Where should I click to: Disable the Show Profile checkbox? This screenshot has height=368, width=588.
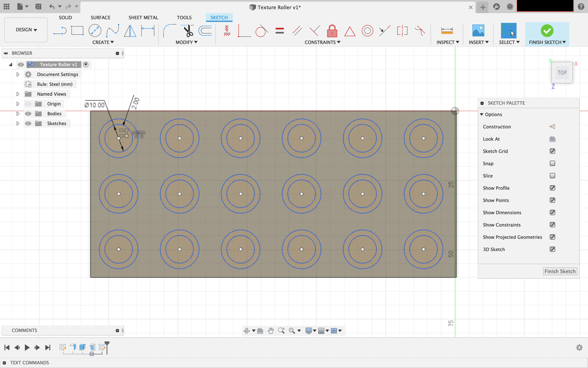click(x=552, y=188)
